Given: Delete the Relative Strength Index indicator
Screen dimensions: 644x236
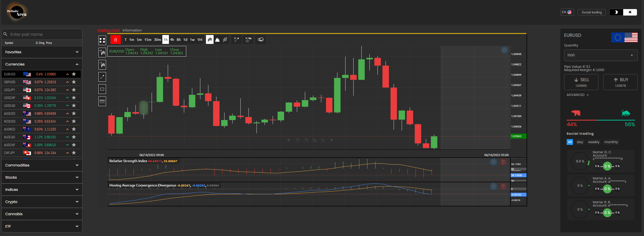Looking at the screenshot, I should (x=503, y=162).
